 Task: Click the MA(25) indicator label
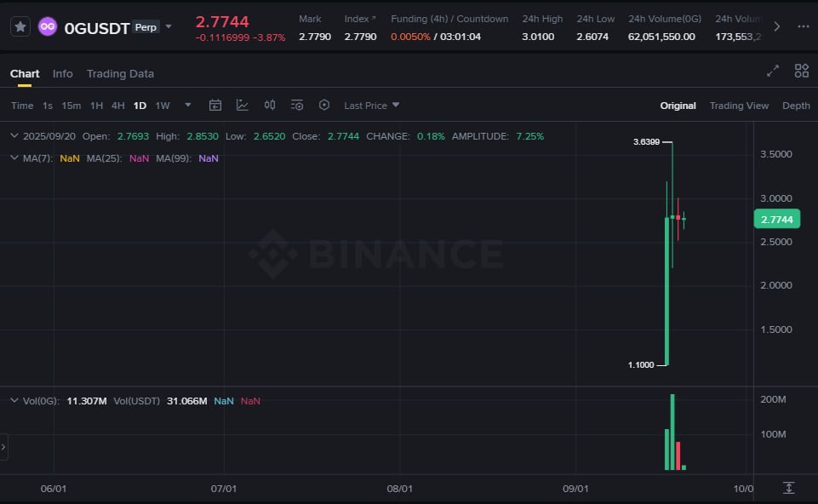(x=105, y=158)
